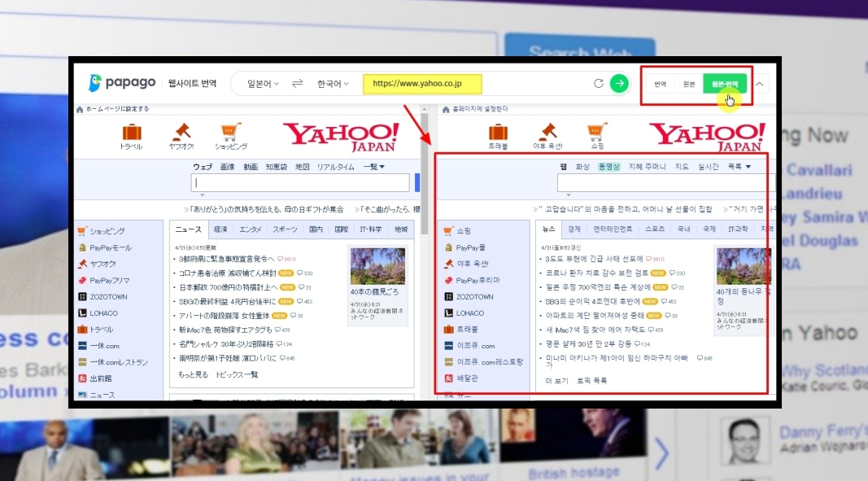Click the Japanese Yahoo search box
This screenshot has width=868, height=481.
click(300, 183)
